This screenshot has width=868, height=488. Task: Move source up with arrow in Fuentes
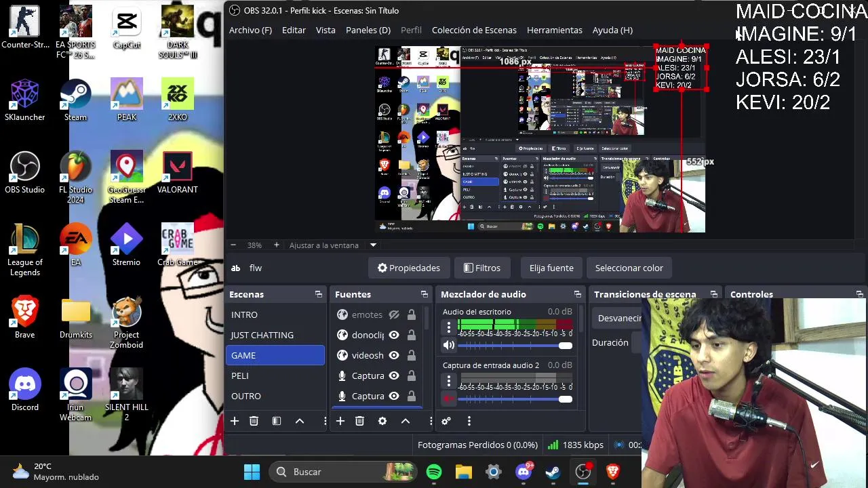tap(406, 421)
